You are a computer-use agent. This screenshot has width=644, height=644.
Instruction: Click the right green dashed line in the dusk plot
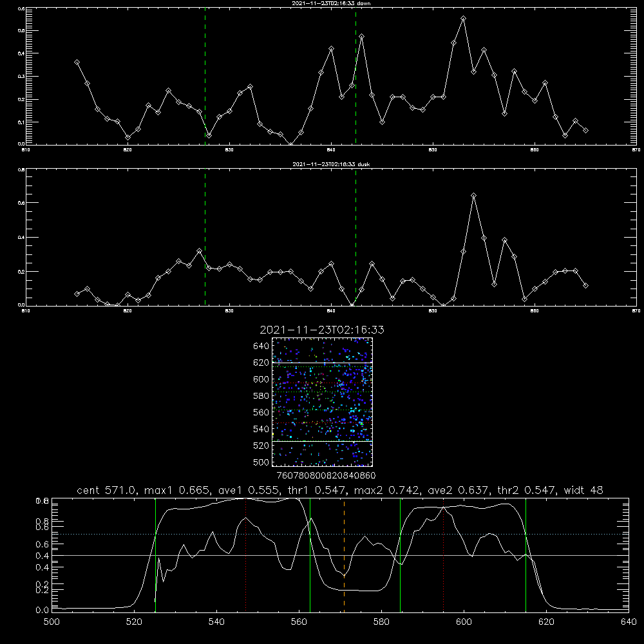point(355,238)
